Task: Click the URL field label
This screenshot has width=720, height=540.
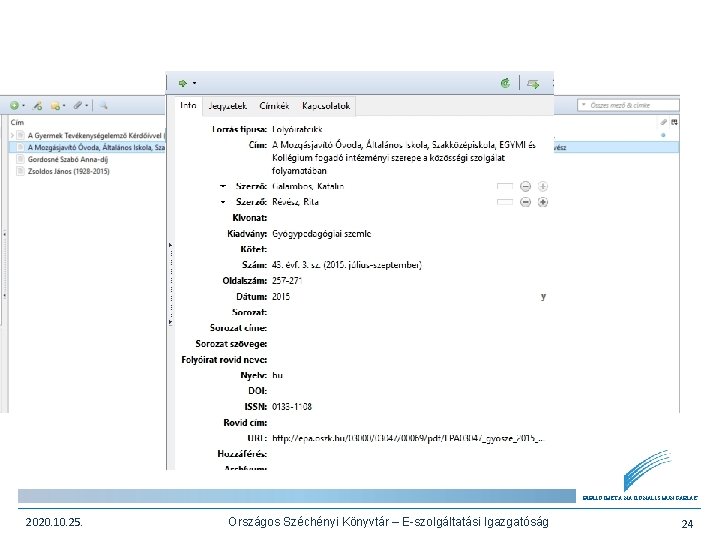Action: click(x=257, y=439)
